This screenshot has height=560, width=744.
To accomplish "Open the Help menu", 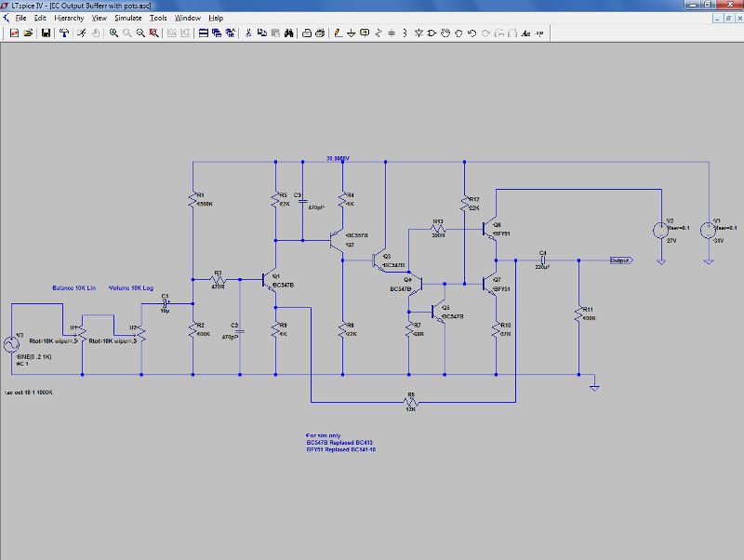I will tap(216, 18).
